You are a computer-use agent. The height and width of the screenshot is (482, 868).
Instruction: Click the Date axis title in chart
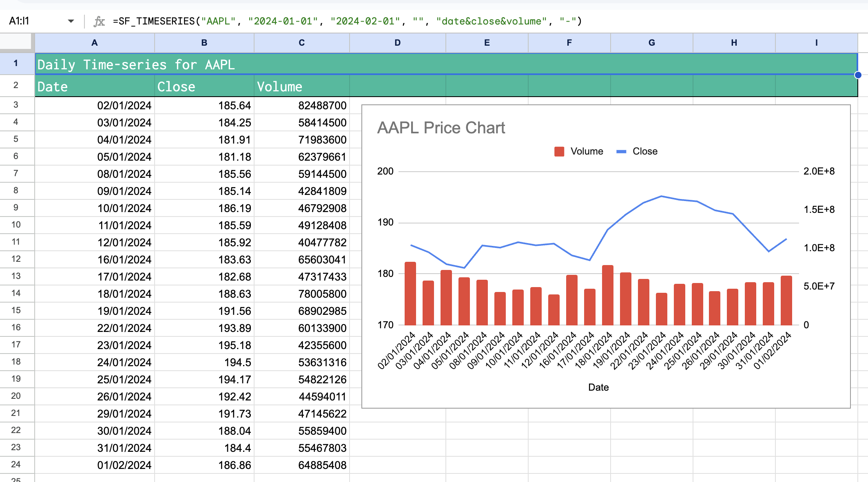click(x=598, y=387)
